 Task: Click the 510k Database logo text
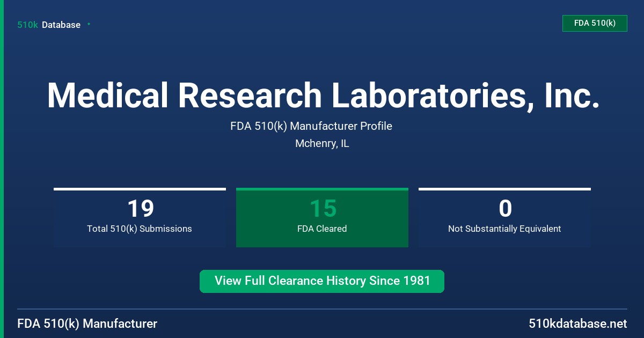click(x=49, y=25)
